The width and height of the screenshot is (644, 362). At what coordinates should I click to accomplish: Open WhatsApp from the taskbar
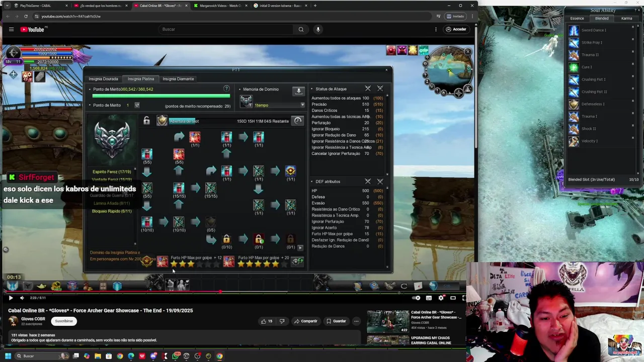(x=175, y=356)
